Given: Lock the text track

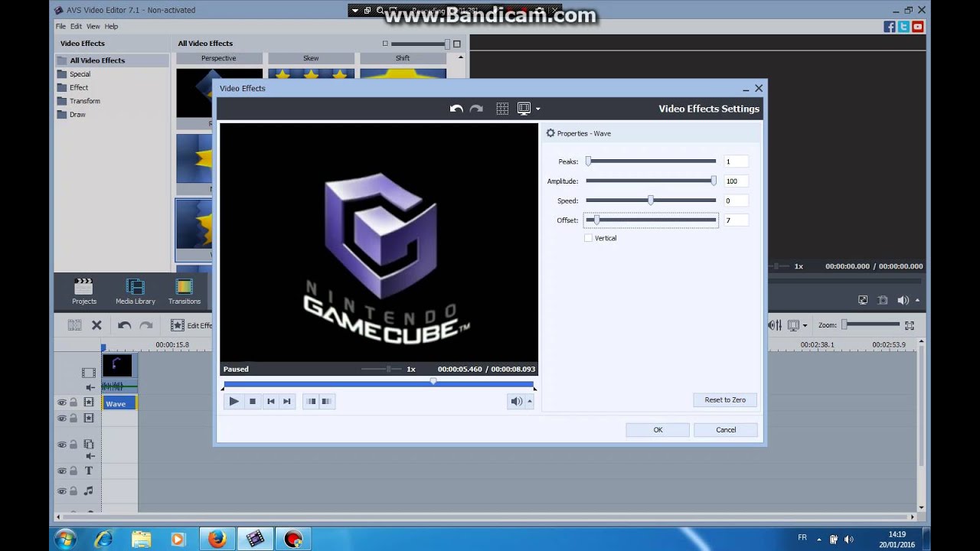Looking at the screenshot, I should coord(73,471).
